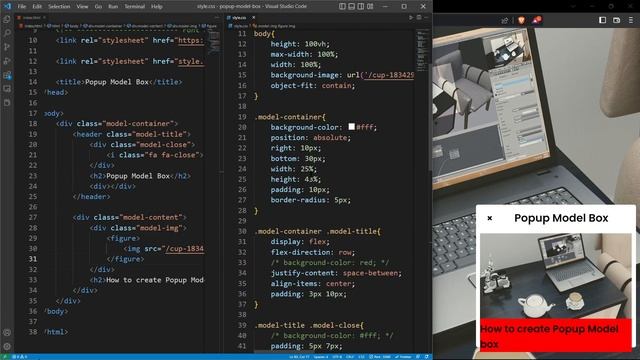640x360 pixels.
Task: Open the File menu
Action: (x=22, y=7)
